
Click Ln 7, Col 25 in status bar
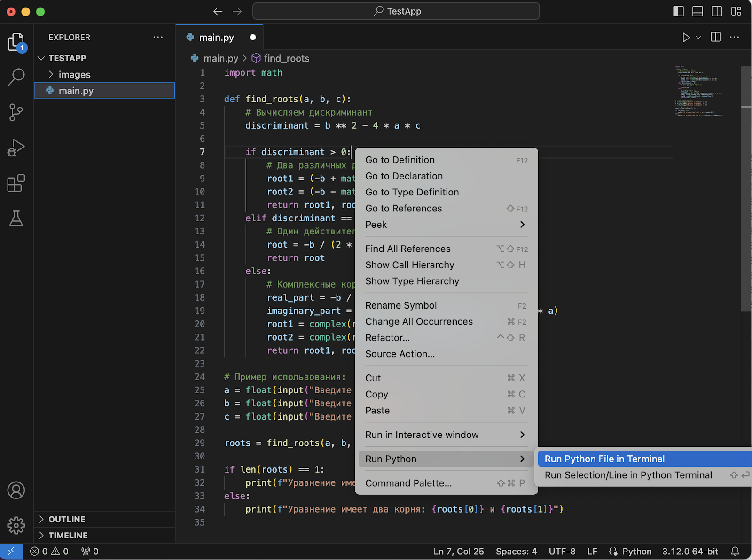[459, 552]
